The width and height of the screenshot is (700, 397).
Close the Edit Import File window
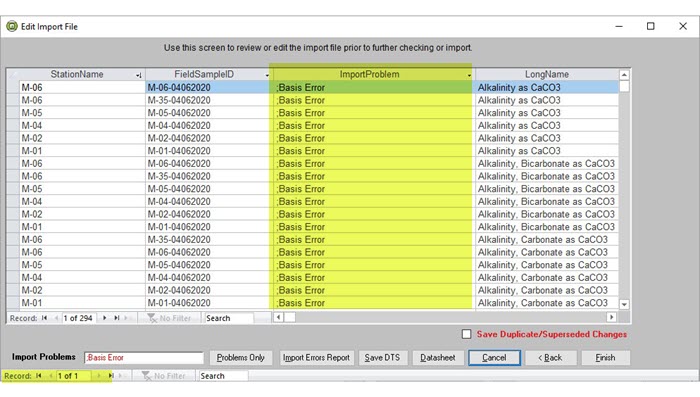coord(683,26)
